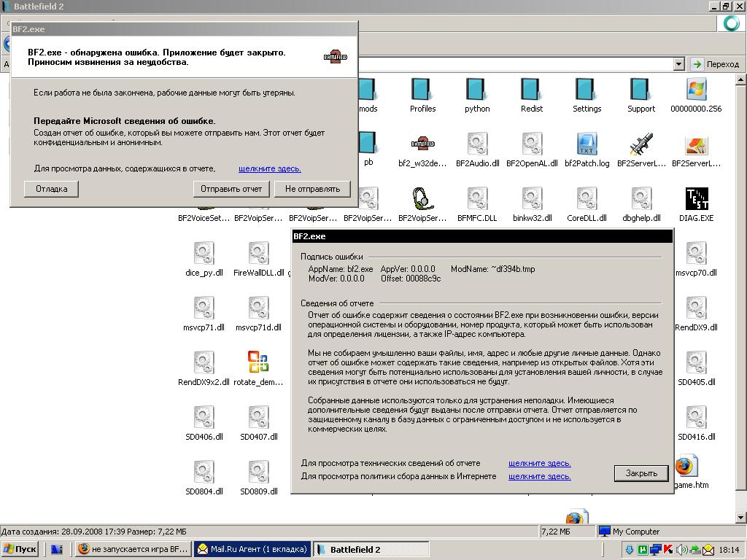Select the 00000000.256 Windows file icon
The width and height of the screenshot is (747, 560).
[x=696, y=90]
